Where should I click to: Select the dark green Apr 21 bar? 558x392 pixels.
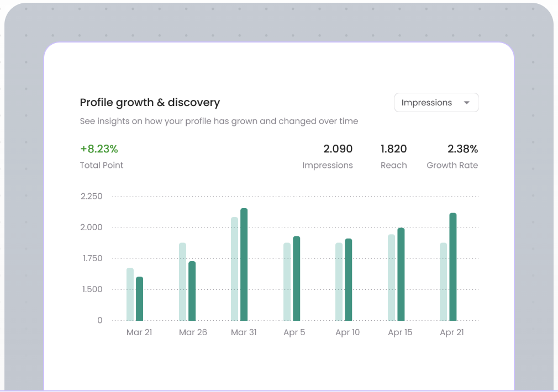click(x=453, y=267)
